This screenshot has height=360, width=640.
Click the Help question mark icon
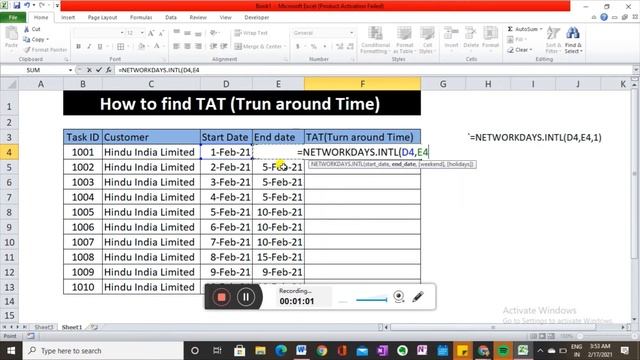[604, 17]
